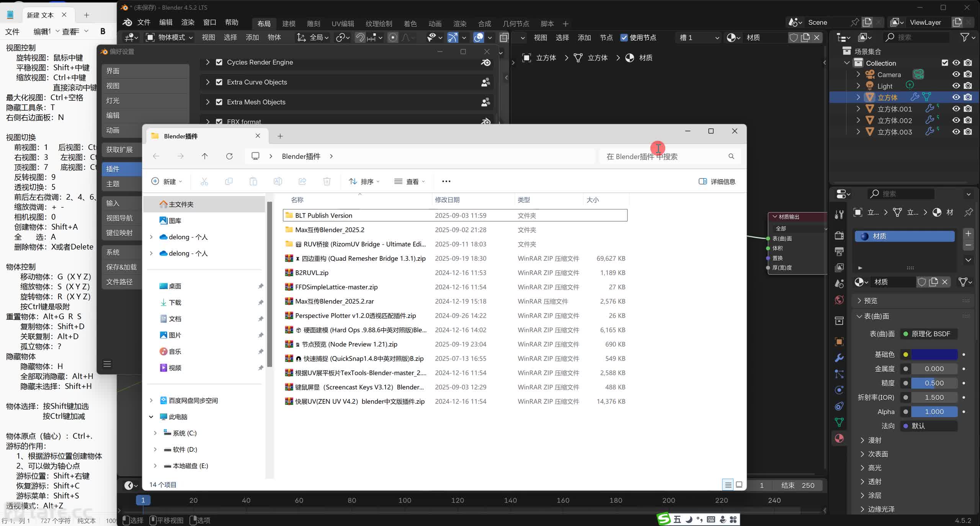This screenshot has height=526, width=980.
Task: Hide 立方体.002 with eye icon
Action: click(x=956, y=120)
